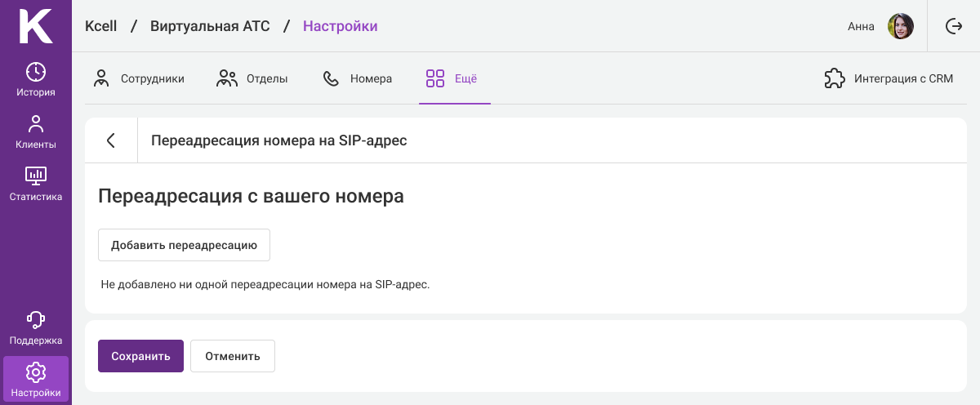Screen dimensions: 980x405
Task: Switch to the Сотрудники tab
Action: [x=139, y=79]
